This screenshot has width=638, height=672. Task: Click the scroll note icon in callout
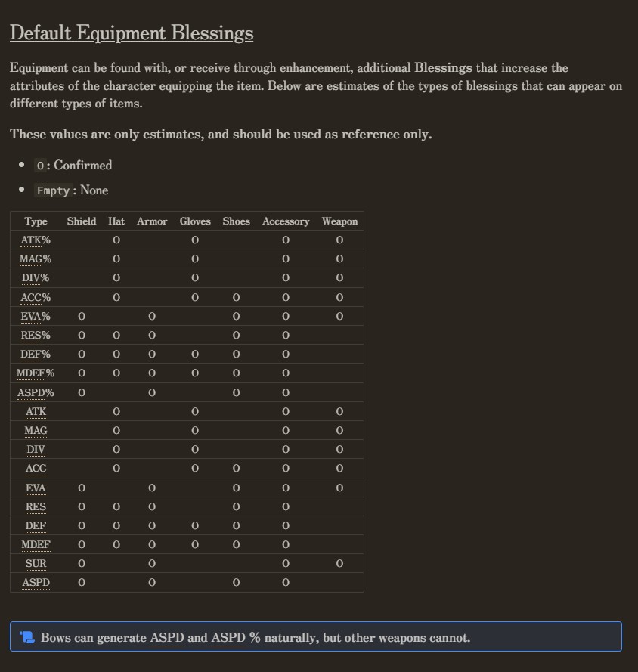pos(27,637)
